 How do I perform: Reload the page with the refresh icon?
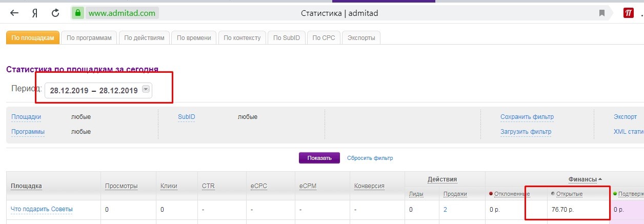tap(55, 13)
